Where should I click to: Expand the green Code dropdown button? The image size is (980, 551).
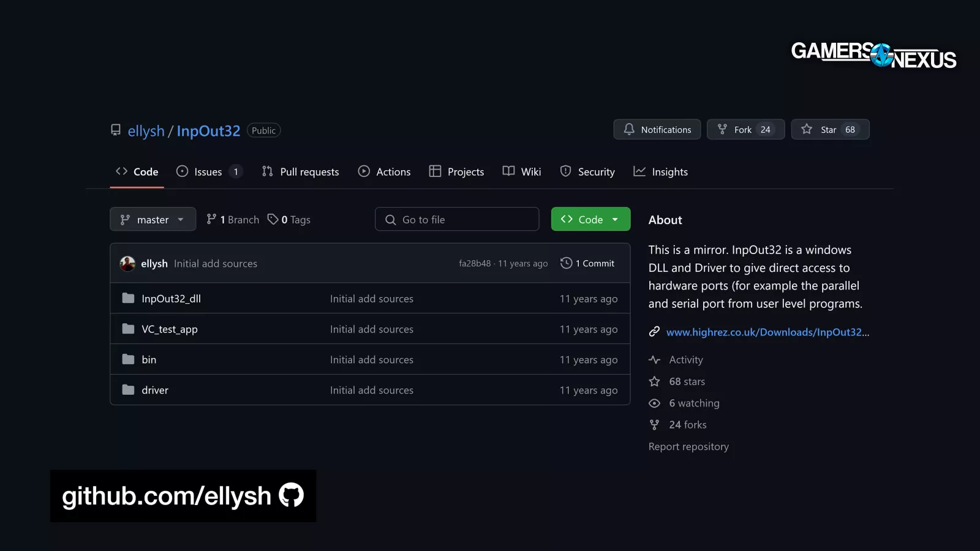(x=590, y=220)
